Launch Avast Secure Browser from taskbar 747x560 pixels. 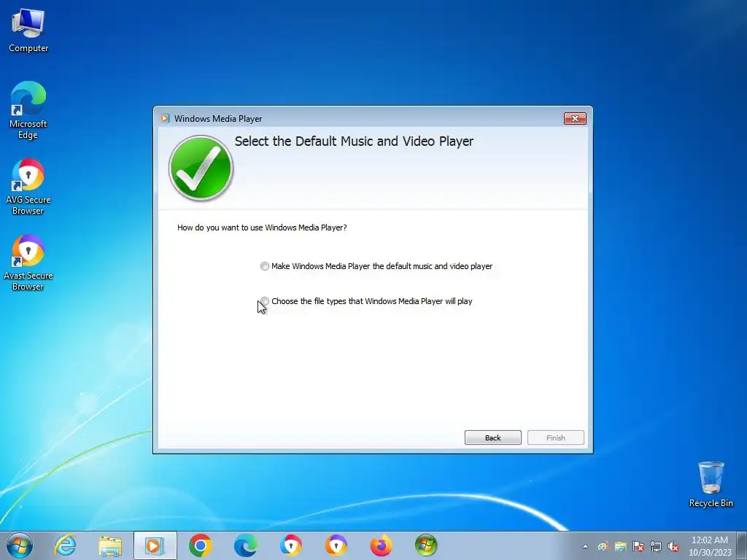(x=336, y=545)
